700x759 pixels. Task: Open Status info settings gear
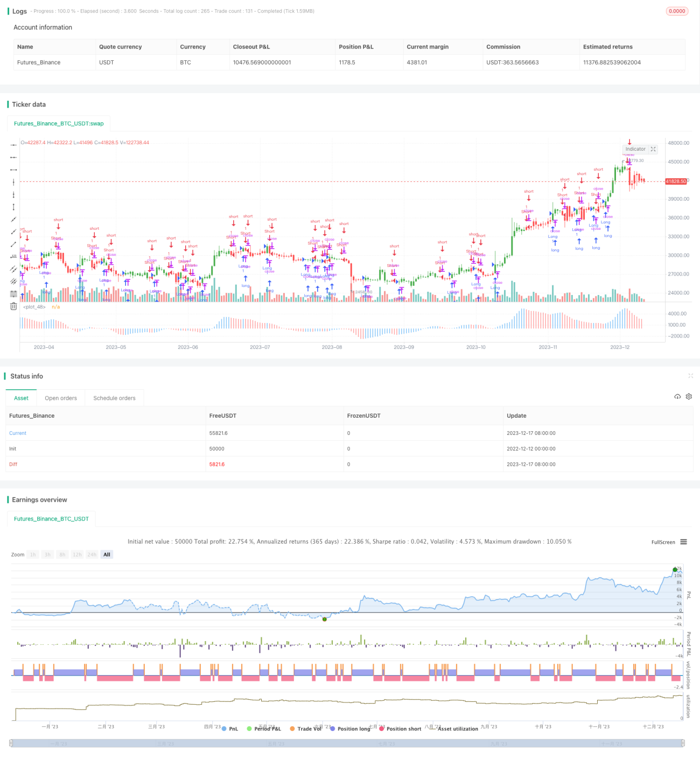click(689, 397)
